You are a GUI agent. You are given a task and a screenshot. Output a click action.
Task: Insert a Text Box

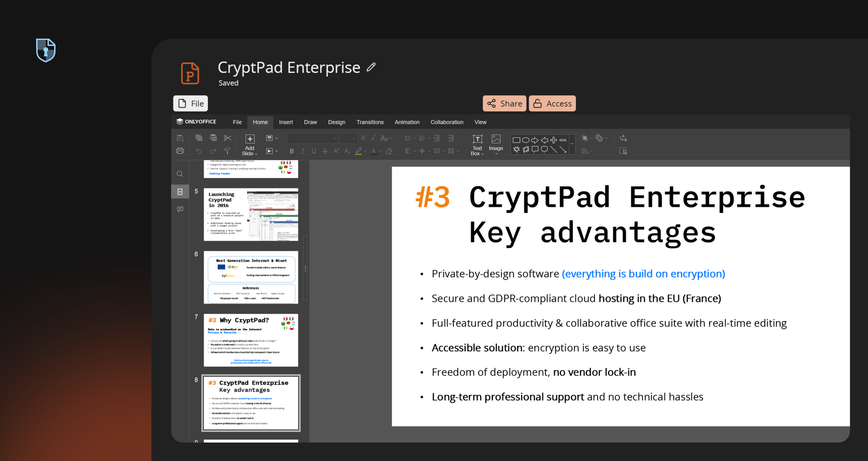477,145
